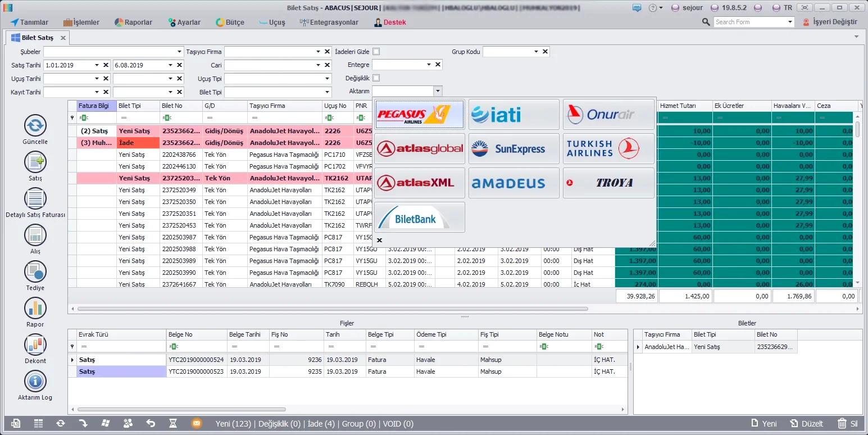868x435 pixels.
Task: Open the Tanımlar menu
Action: 29,22
